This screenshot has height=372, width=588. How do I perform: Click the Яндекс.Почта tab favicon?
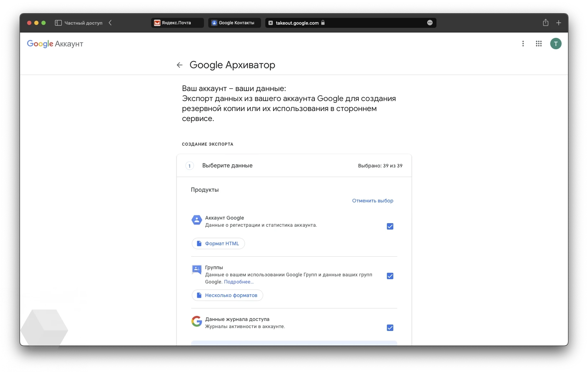point(157,23)
